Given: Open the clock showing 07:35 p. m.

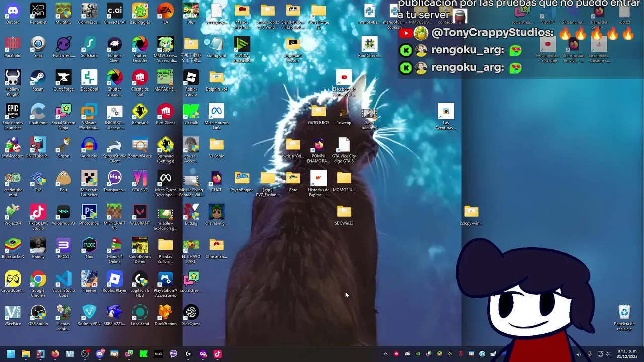Looking at the screenshot, I should coord(627,354).
